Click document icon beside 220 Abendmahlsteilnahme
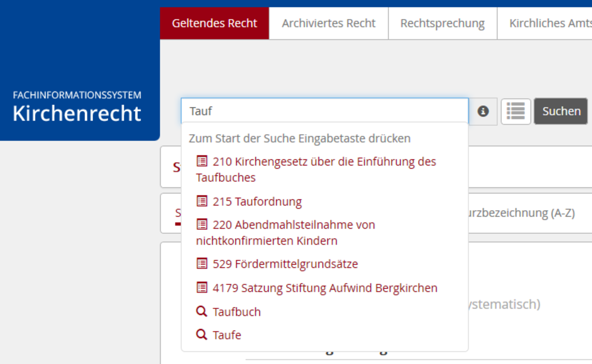Viewport: 592px width, 364px height. pos(202,224)
